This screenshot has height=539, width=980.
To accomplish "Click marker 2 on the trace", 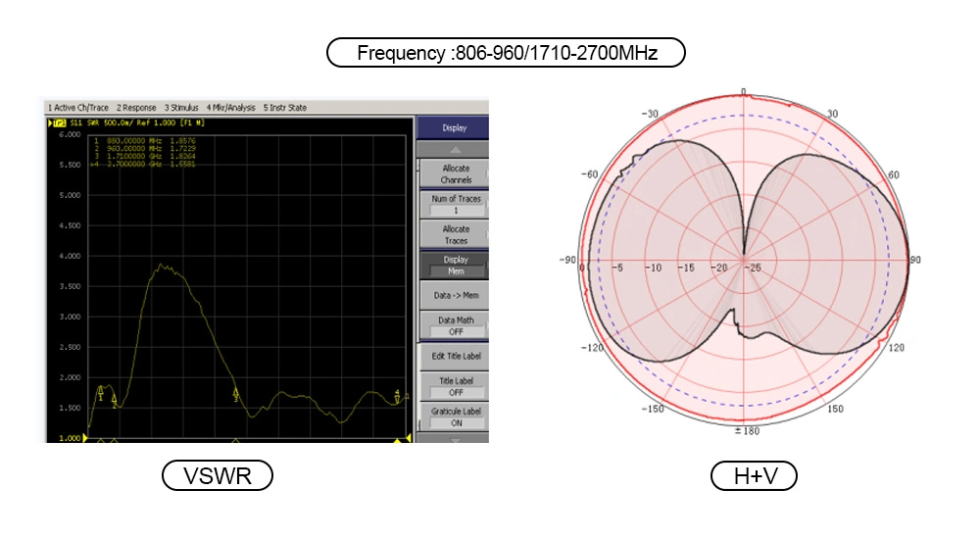I will tap(114, 401).
